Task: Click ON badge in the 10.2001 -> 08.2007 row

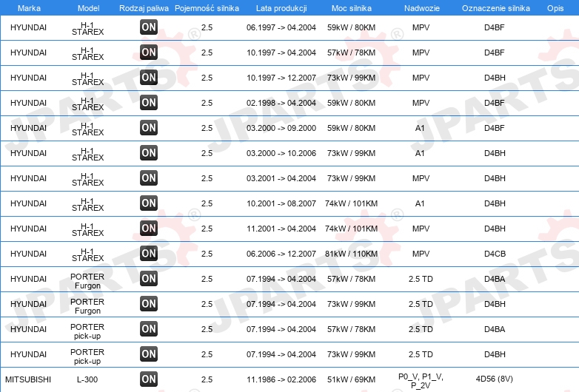Action: (149, 203)
